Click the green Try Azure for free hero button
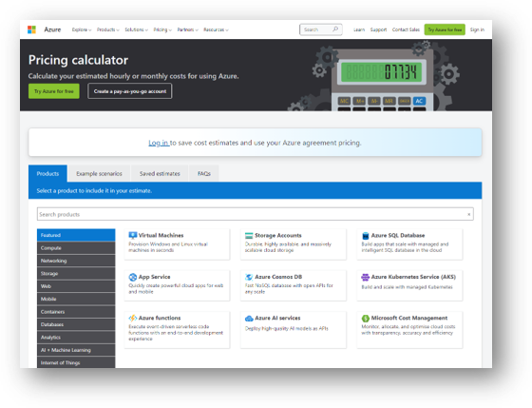The height and width of the screenshot is (408, 532). [54, 91]
